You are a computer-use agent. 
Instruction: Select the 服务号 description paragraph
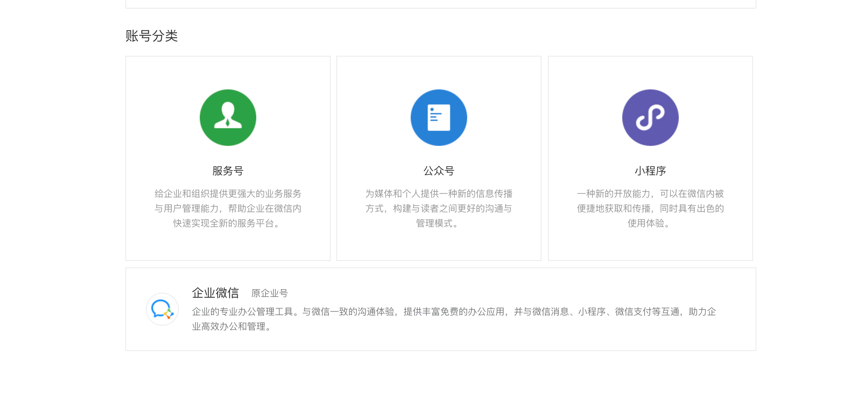tap(228, 208)
